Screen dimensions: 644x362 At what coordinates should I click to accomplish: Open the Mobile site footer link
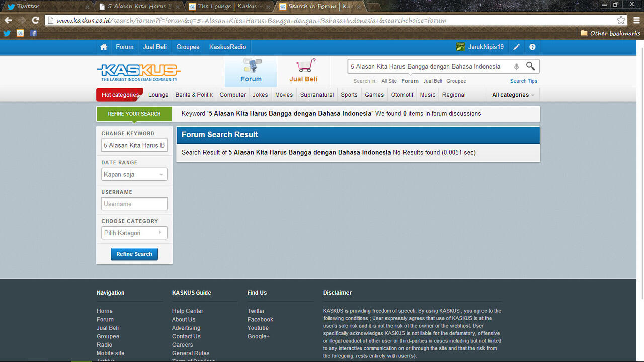pyautogui.click(x=110, y=354)
